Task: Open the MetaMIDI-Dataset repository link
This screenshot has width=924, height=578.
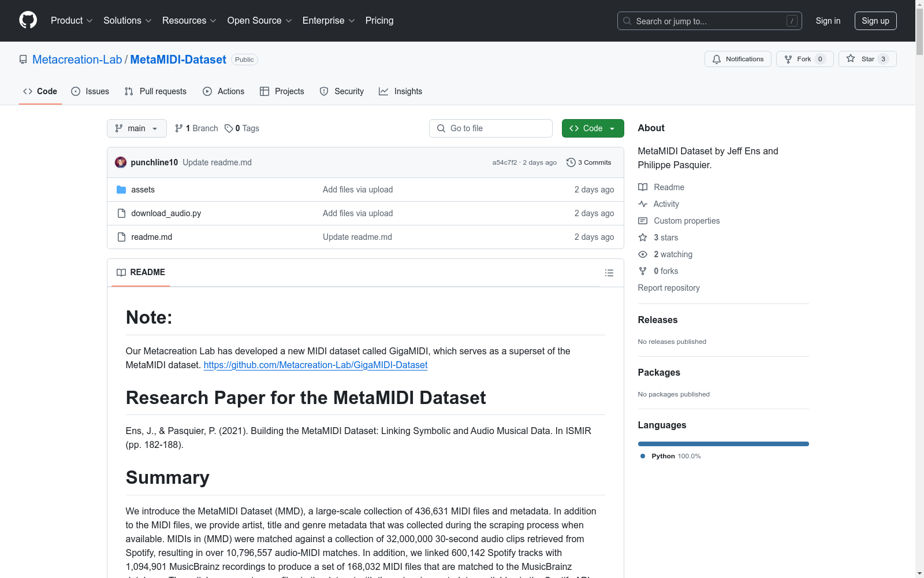Action: coord(178,60)
